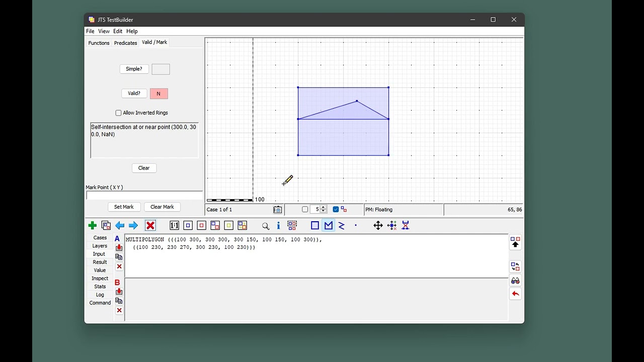Screen dimensions: 644x362
Task: Open the Edit menu
Action: [x=118, y=31]
